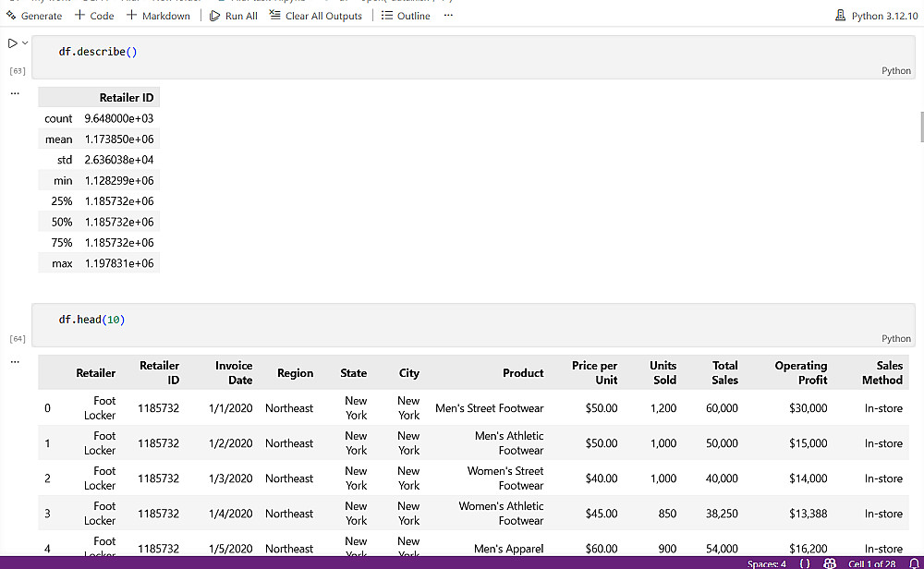Add a new Markdown cell

(158, 16)
